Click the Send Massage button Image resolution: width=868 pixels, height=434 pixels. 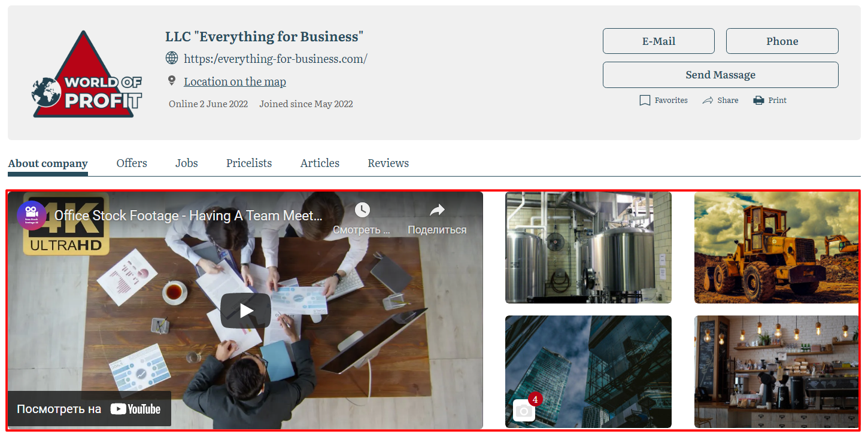720,75
